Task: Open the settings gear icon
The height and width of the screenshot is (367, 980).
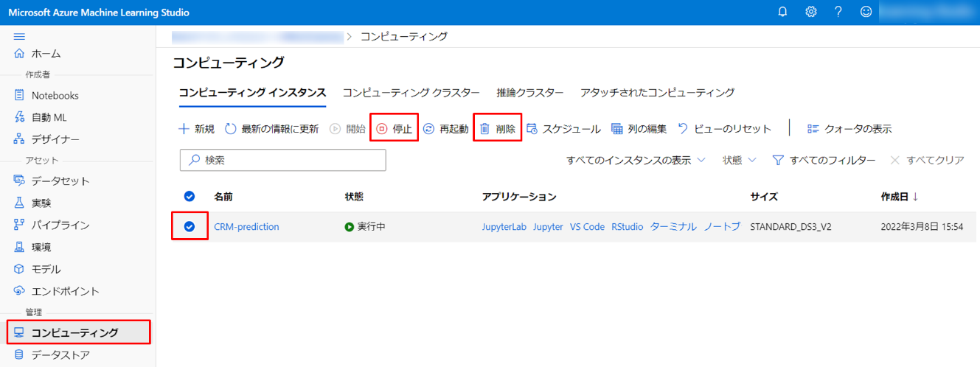Action: 811,12
